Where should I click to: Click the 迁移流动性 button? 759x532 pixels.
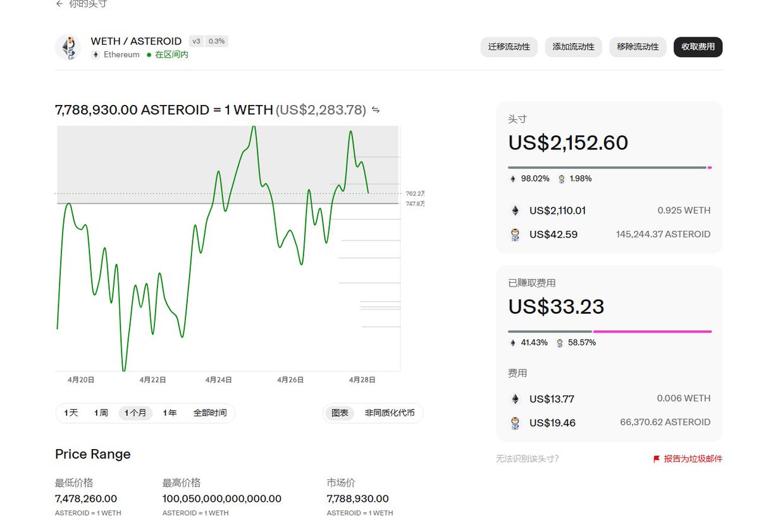(x=509, y=47)
